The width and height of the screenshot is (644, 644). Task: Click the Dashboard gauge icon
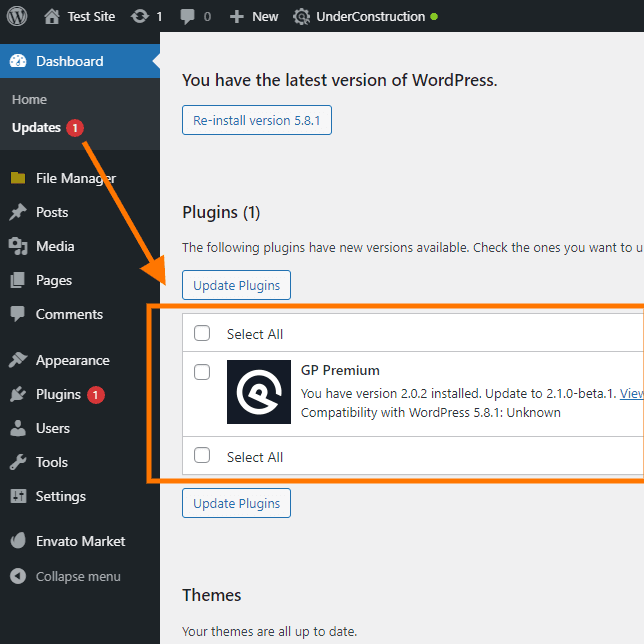18,61
